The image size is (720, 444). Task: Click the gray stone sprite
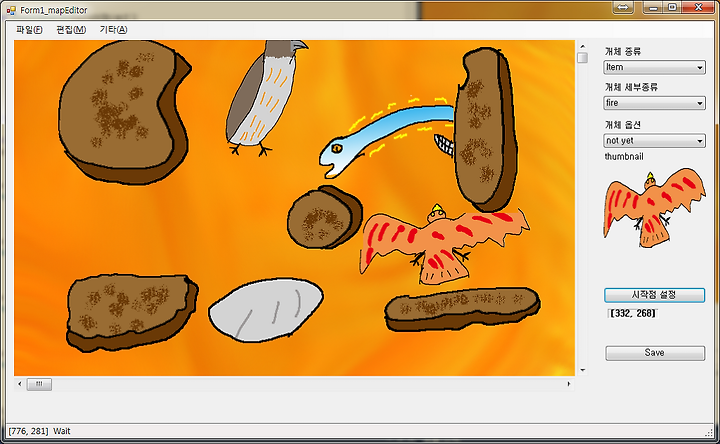pos(266,309)
